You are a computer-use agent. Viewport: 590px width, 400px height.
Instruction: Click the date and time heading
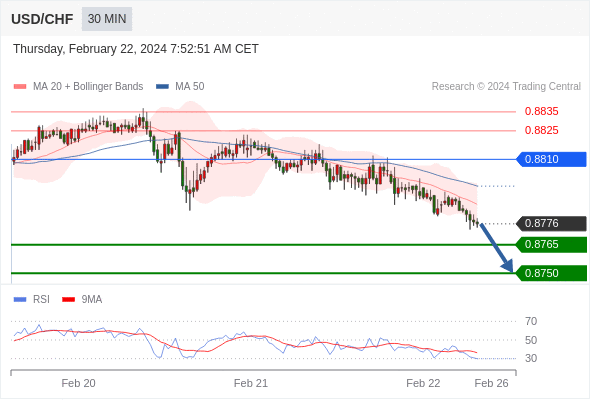(x=136, y=49)
